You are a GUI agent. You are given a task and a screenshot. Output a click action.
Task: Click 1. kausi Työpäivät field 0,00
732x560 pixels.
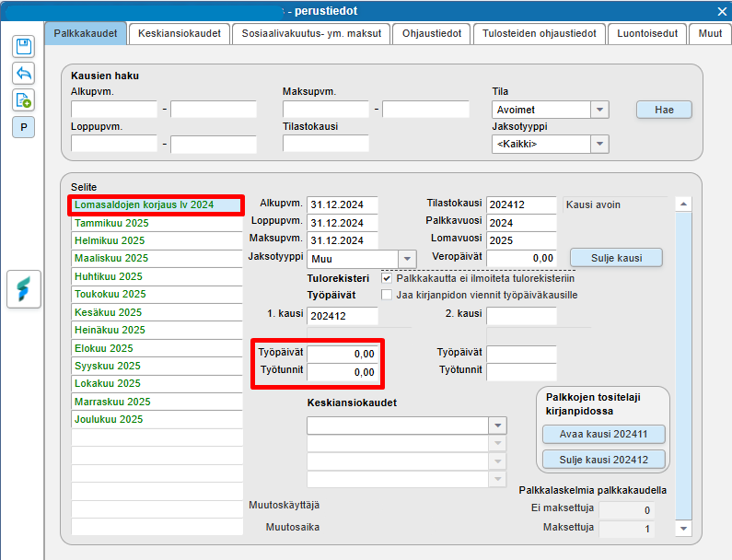pyautogui.click(x=343, y=354)
